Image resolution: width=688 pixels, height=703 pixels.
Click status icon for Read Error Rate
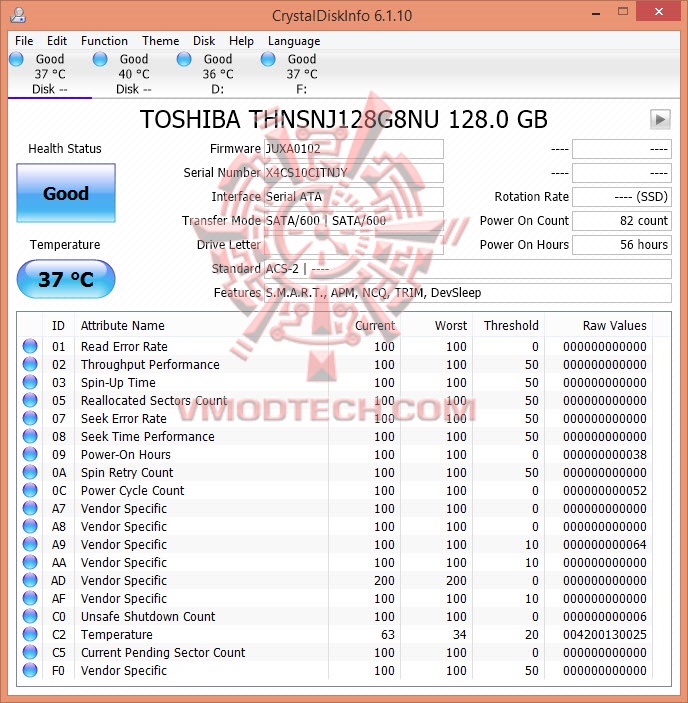click(x=30, y=346)
